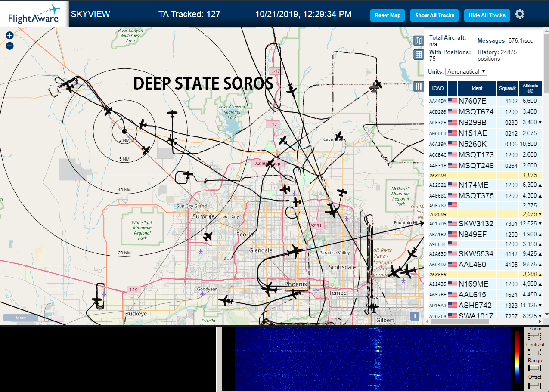Select the aircraft on the AZ 303 Loop
549x392 pixels.
(270, 163)
